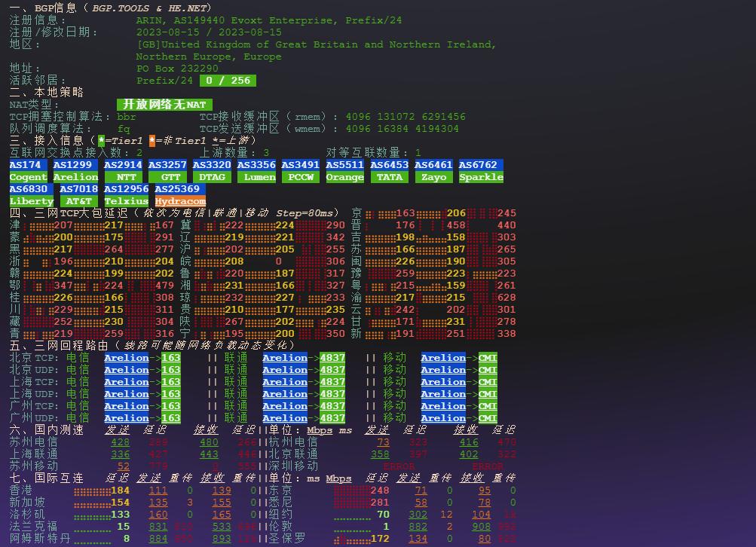756x547 pixels.
Task: Click the orange Hydracom upstream label
Action: (x=180, y=201)
